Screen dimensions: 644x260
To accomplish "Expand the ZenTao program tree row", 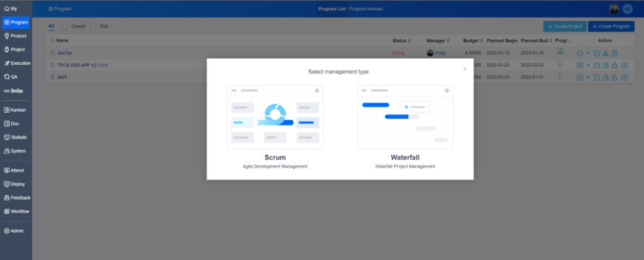I will 53,53.
